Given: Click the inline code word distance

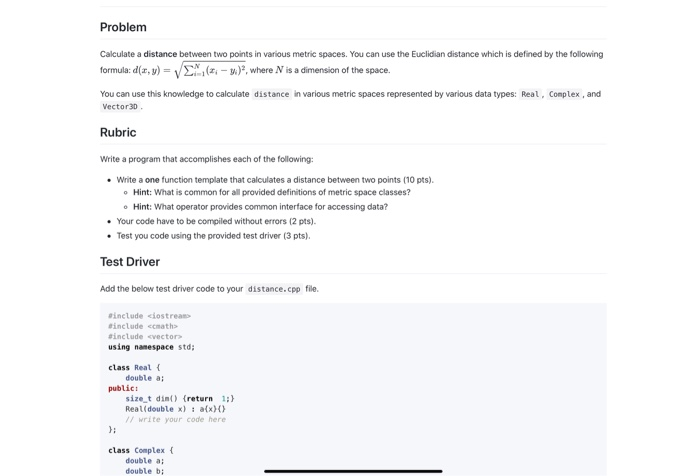Looking at the screenshot, I should click(271, 94).
